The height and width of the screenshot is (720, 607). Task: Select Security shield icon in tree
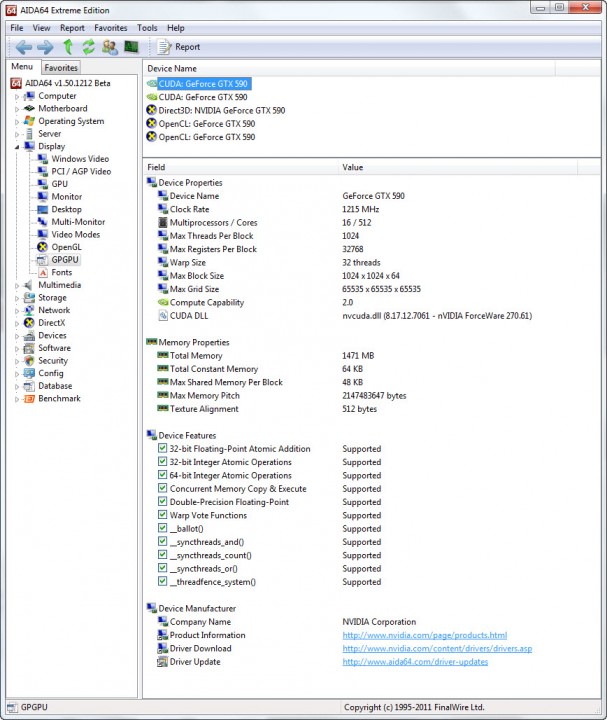coord(29,360)
